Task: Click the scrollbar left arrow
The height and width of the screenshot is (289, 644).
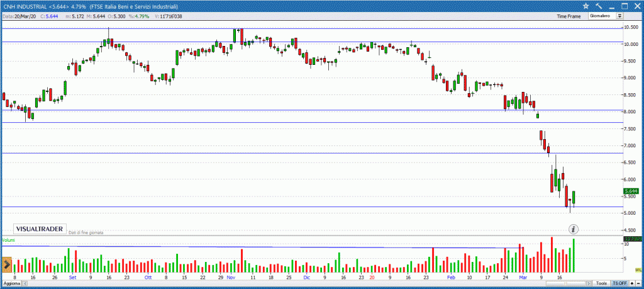Action: click(x=24, y=284)
